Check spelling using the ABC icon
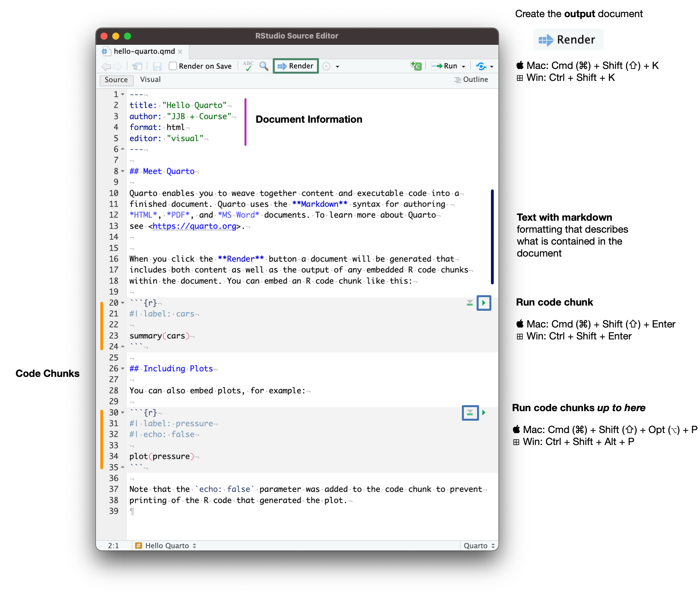The height and width of the screenshot is (594, 700). [248, 66]
